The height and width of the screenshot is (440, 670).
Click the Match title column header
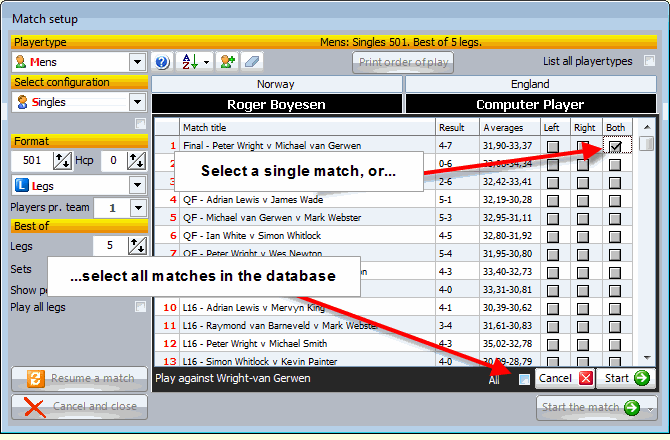pyautogui.click(x=307, y=128)
